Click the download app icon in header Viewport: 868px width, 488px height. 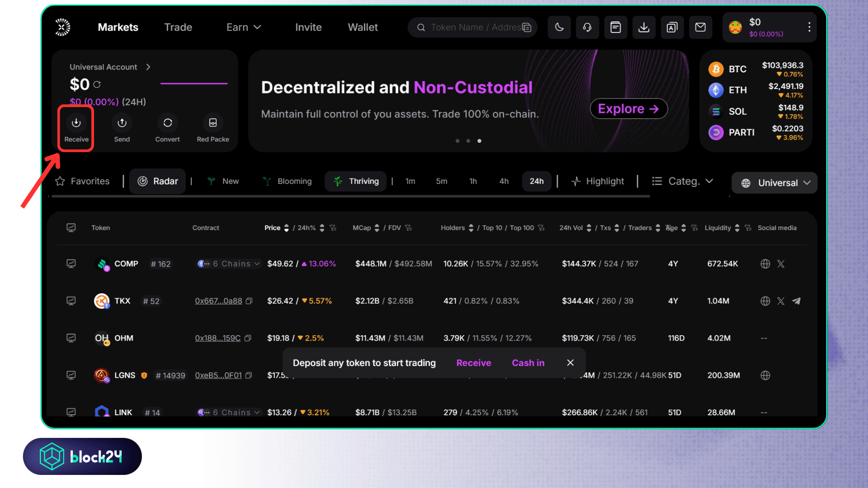[644, 27]
